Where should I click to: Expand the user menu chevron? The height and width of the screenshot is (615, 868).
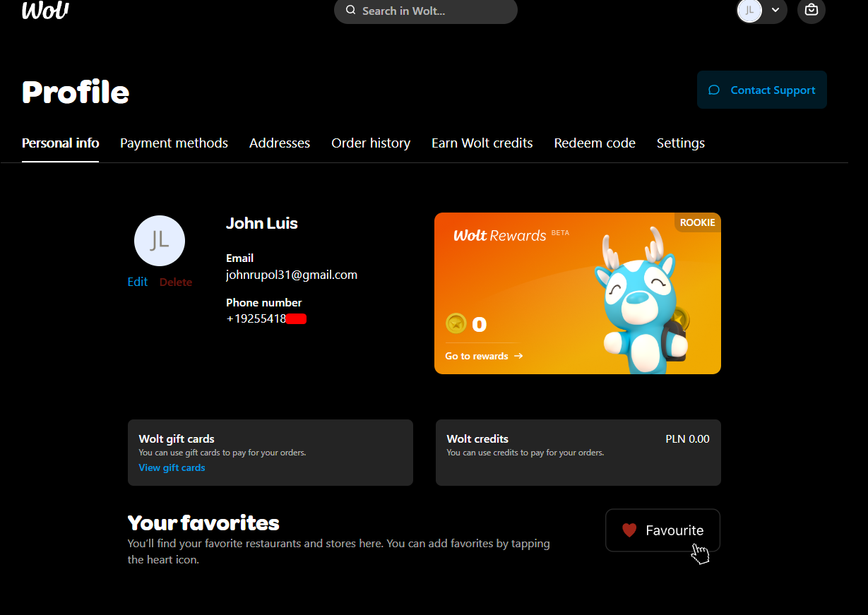[775, 10]
